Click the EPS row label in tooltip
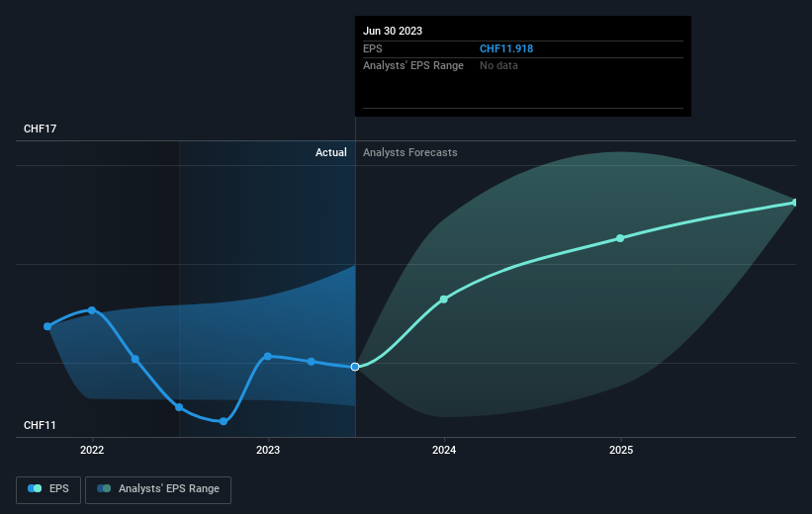The image size is (812, 514). [372, 48]
